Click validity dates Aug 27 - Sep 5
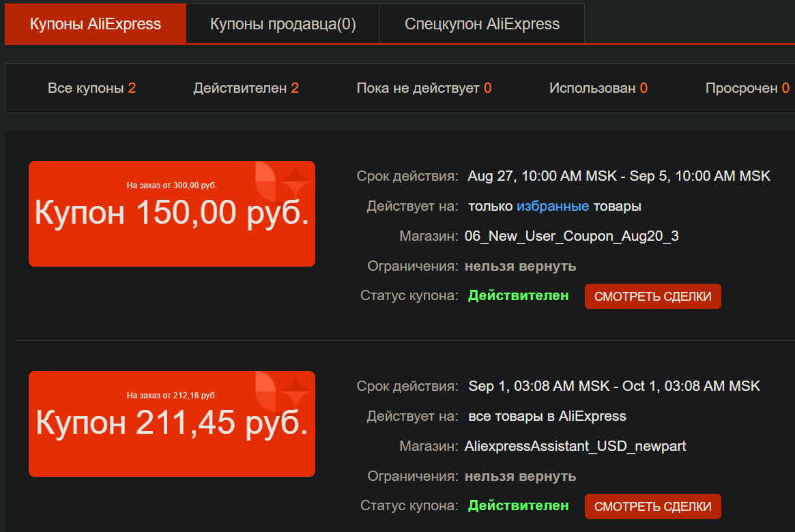 (x=618, y=176)
